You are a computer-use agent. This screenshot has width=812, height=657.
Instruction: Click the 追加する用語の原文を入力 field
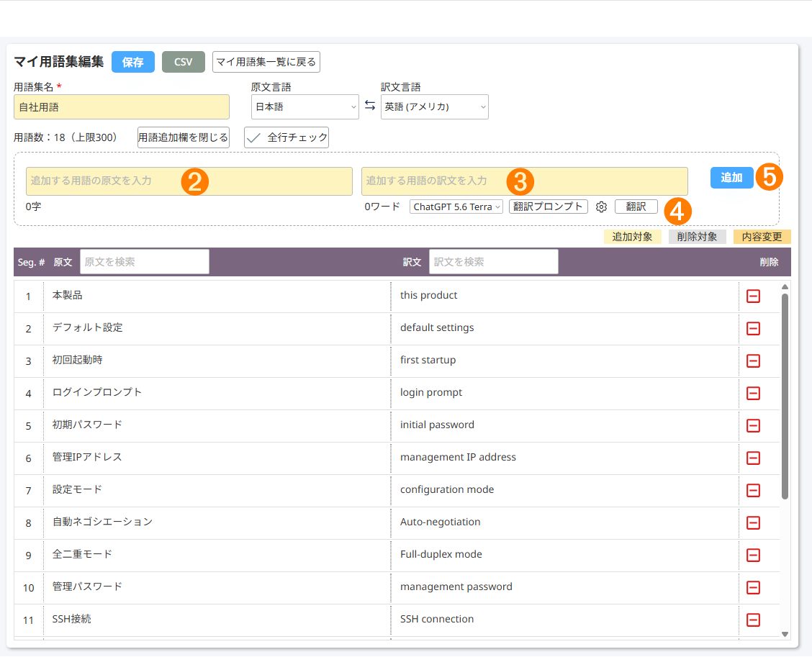(x=189, y=181)
